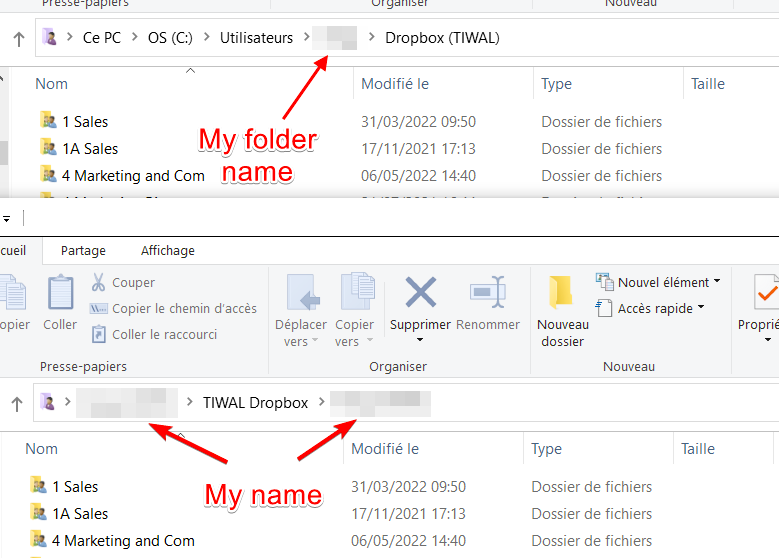Click OS (C:) in the upper address bar

pyautogui.click(x=170, y=38)
